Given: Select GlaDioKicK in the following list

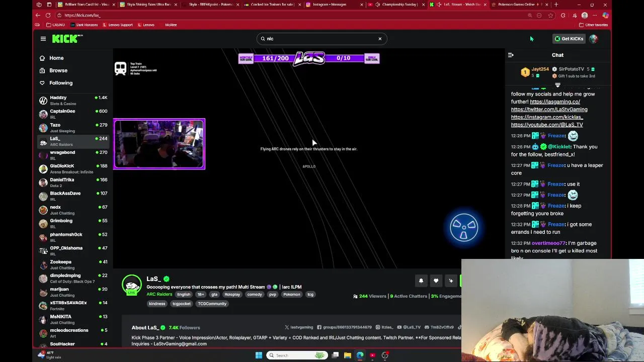Looking at the screenshot, I should 73,169.
